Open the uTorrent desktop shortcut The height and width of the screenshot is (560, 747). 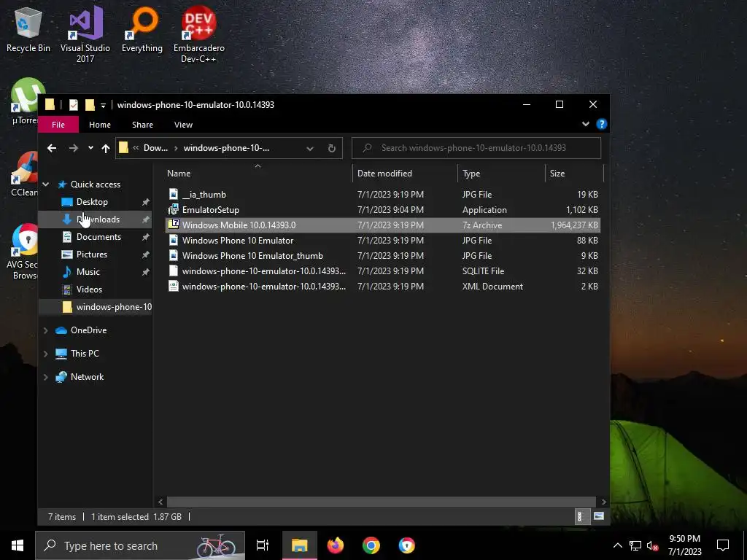point(25,101)
